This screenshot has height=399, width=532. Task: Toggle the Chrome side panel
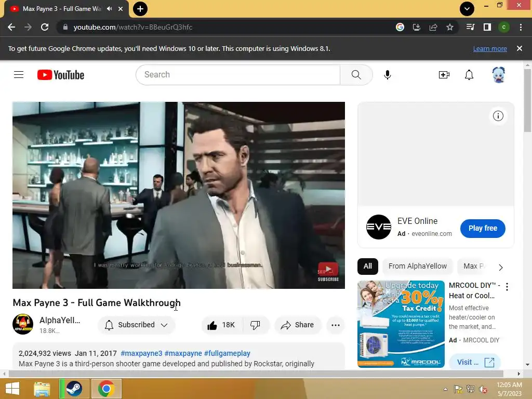pos(487,27)
